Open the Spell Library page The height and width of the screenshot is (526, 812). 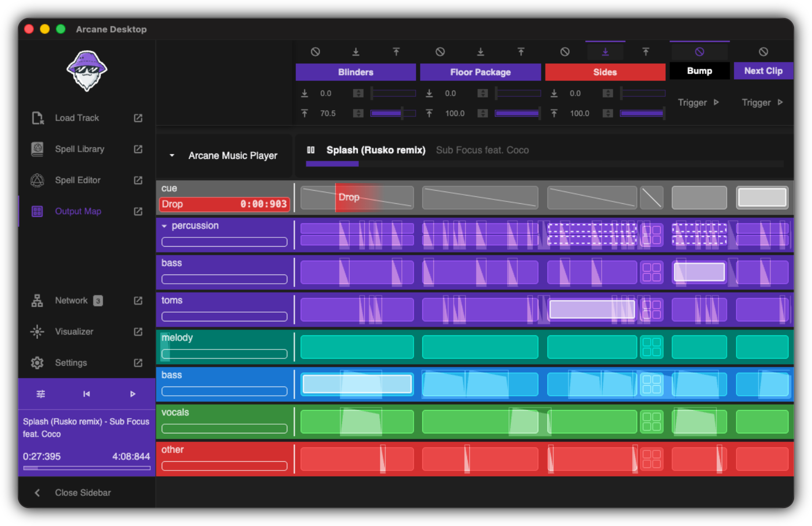click(x=80, y=149)
